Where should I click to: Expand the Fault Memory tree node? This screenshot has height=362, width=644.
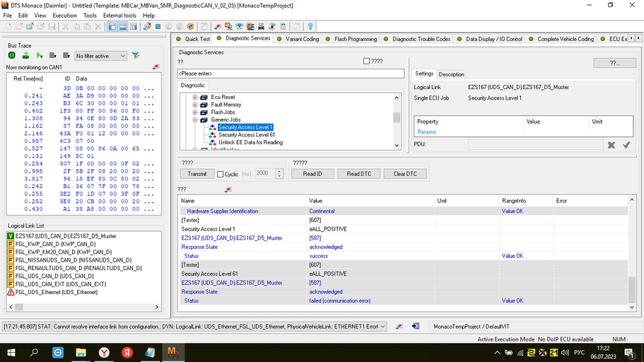[x=195, y=105]
